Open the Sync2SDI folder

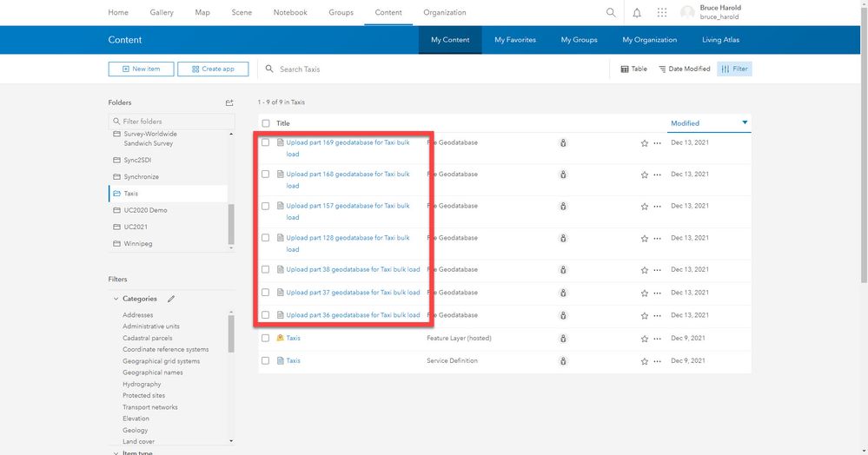137,160
